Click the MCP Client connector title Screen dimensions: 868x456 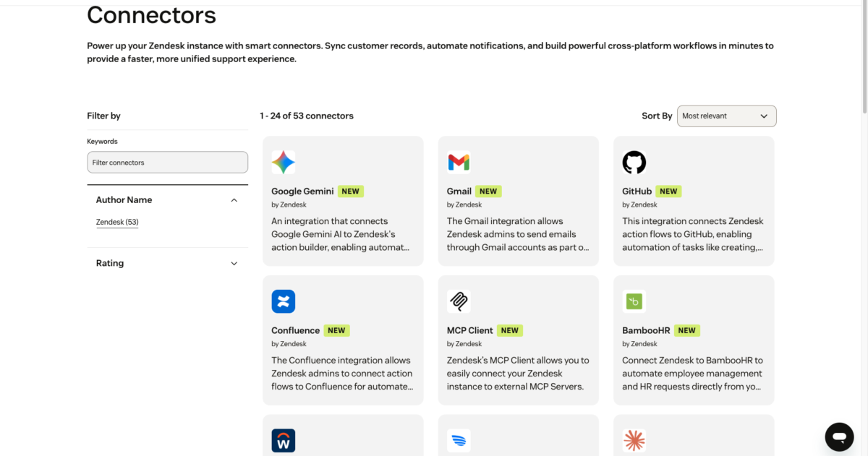469,330
